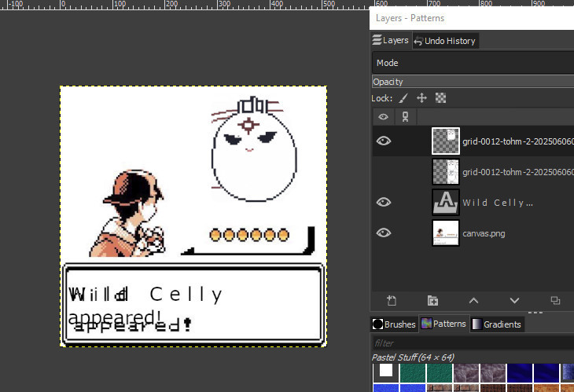Click the Layers - Patterns dock title
The width and height of the screenshot is (574, 392).
pos(410,18)
